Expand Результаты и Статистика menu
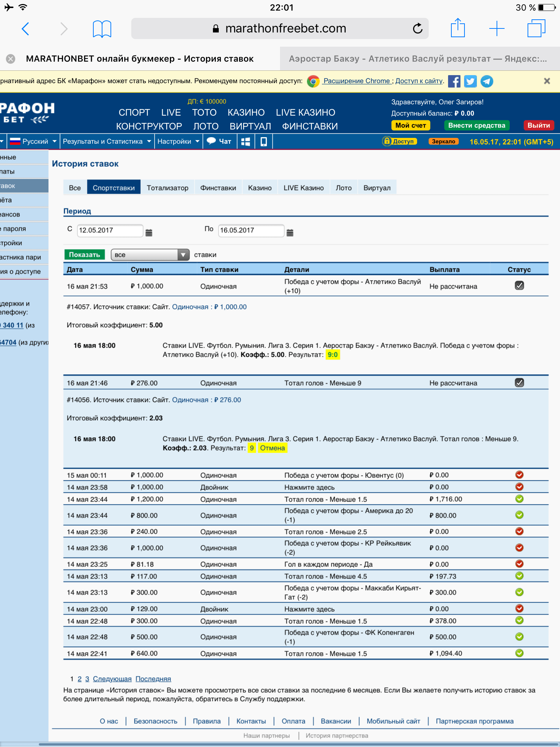The width and height of the screenshot is (560, 747). pos(106,142)
